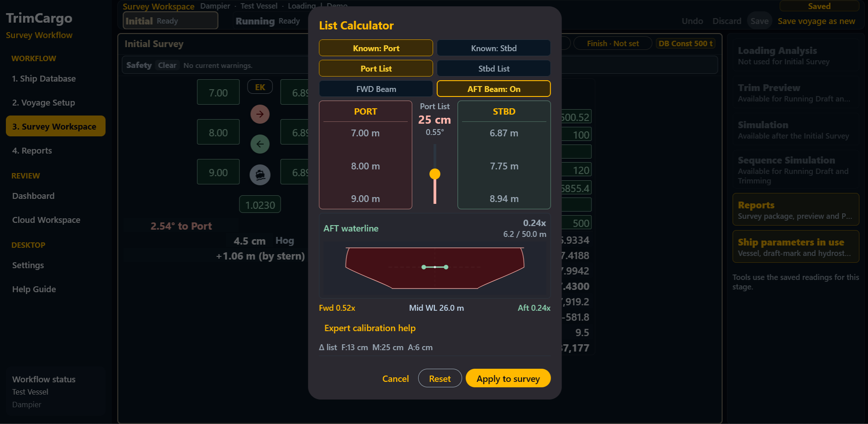Click the 9.00 draft input
The width and height of the screenshot is (868, 424).
(218, 172)
